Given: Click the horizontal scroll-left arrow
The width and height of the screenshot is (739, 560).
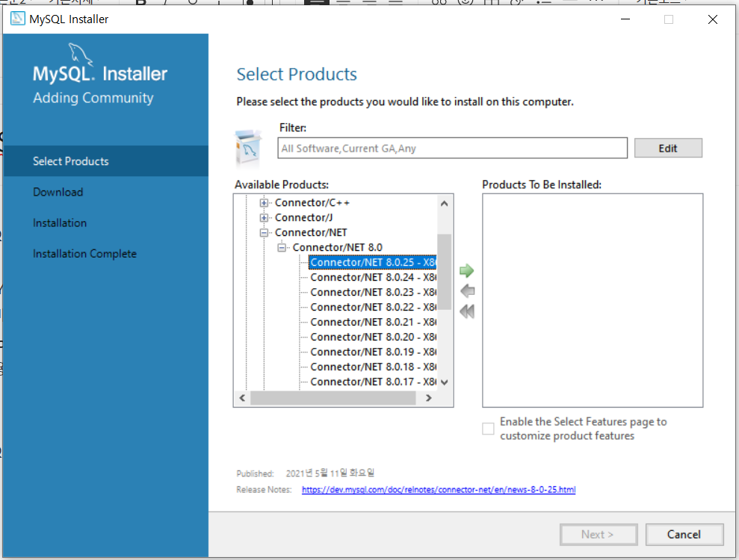Looking at the screenshot, I should [x=242, y=398].
